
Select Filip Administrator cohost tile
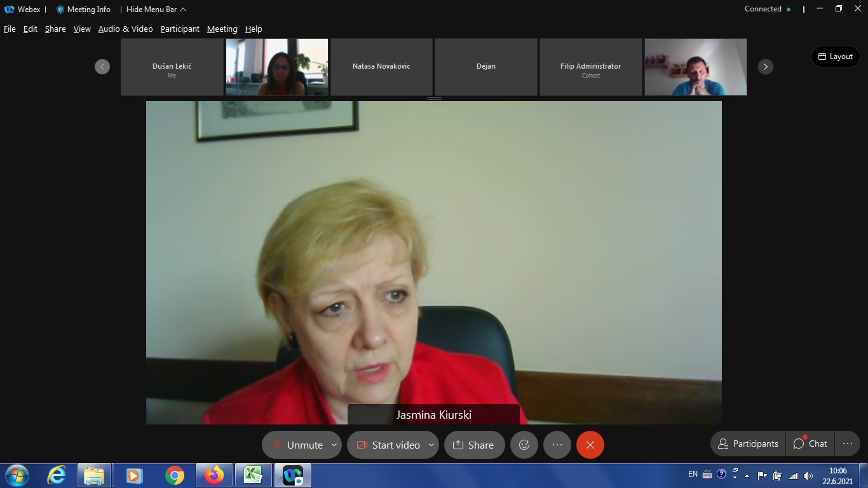click(x=590, y=67)
